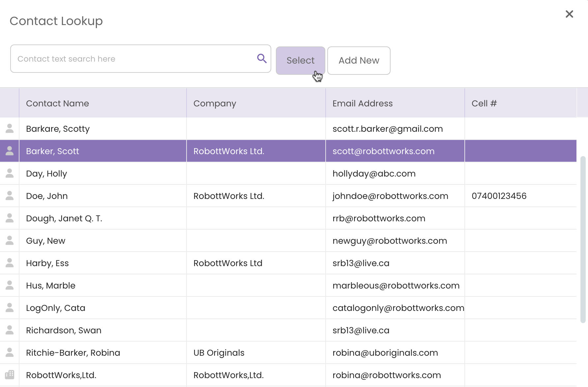Click the magnifier search icon
Image resolution: width=588 pixels, height=387 pixels.
click(x=262, y=59)
